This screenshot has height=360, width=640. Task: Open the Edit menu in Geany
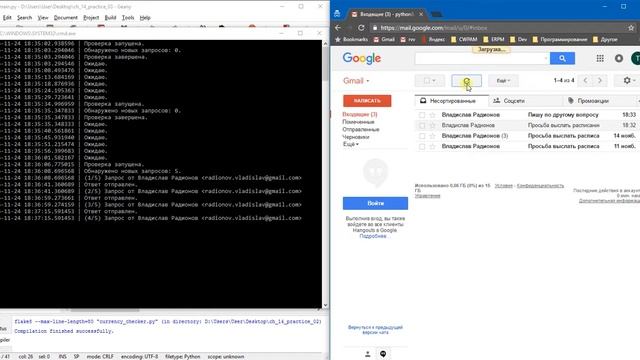(7, 18)
